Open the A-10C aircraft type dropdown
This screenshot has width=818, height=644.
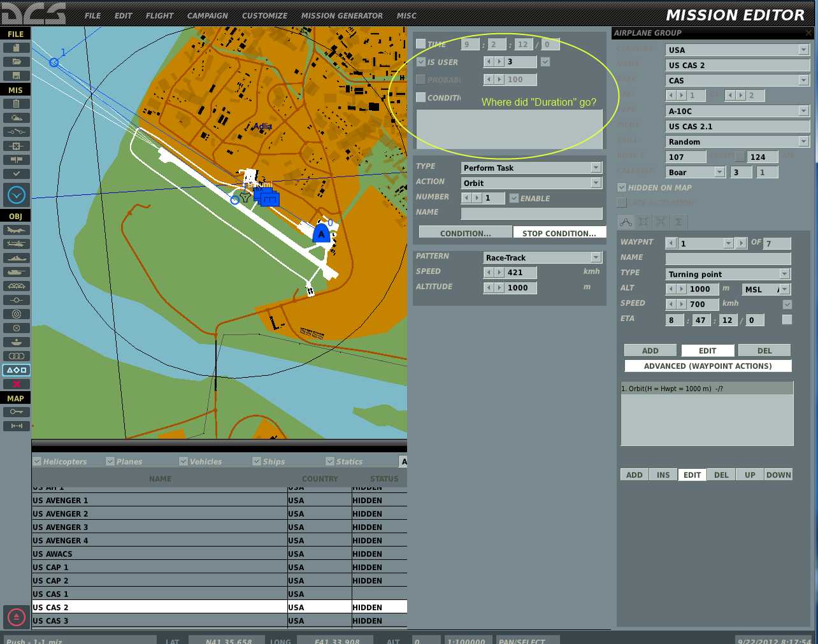point(803,111)
